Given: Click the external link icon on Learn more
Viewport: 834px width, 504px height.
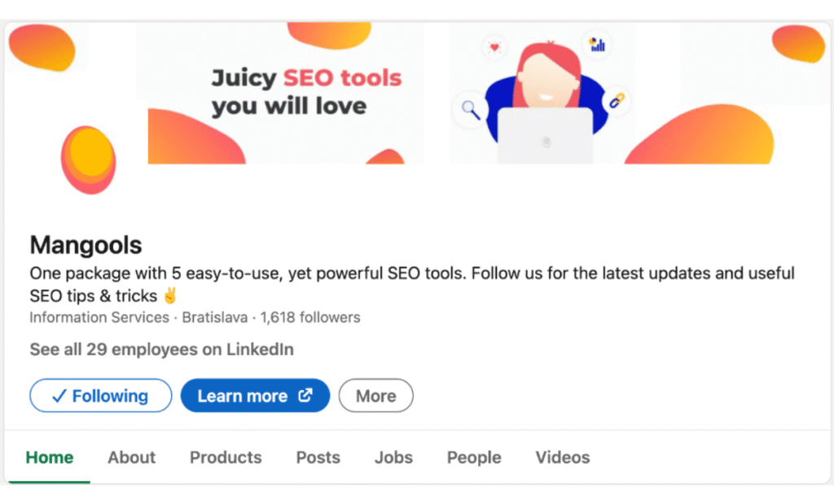Looking at the screenshot, I should 305,396.
